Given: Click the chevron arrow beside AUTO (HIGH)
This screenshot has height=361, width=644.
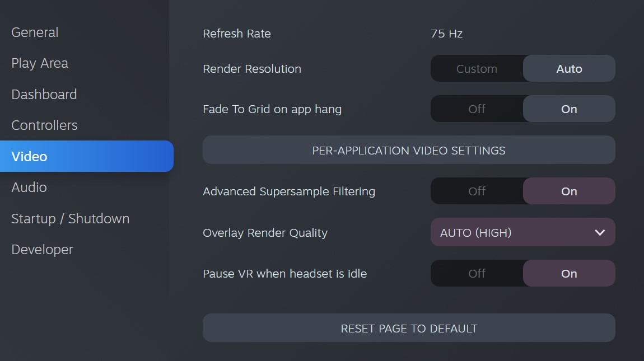Looking at the screenshot, I should pyautogui.click(x=600, y=232).
